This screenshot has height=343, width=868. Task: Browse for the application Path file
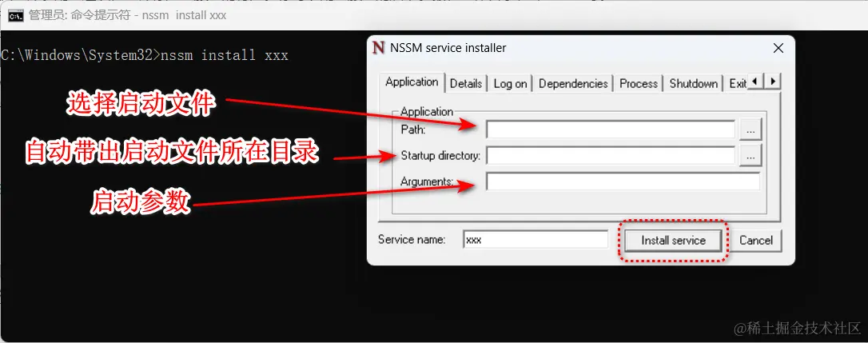tap(751, 130)
